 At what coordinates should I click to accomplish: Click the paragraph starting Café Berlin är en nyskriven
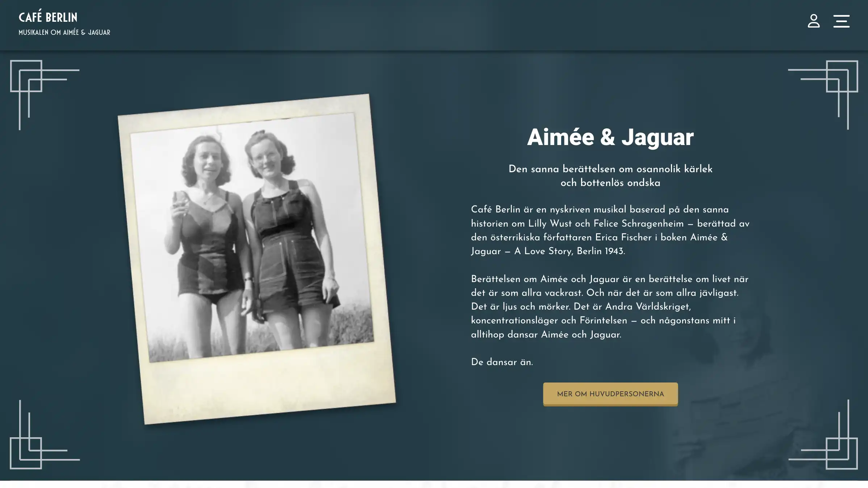click(x=610, y=230)
